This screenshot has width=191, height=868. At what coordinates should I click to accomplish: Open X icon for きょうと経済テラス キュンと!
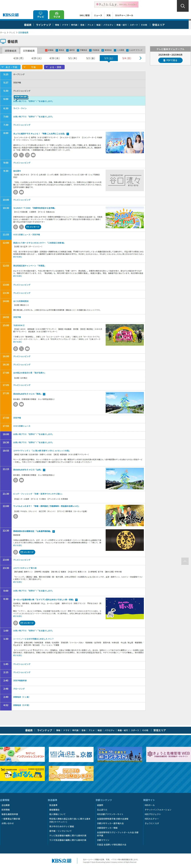(x=21, y=155)
